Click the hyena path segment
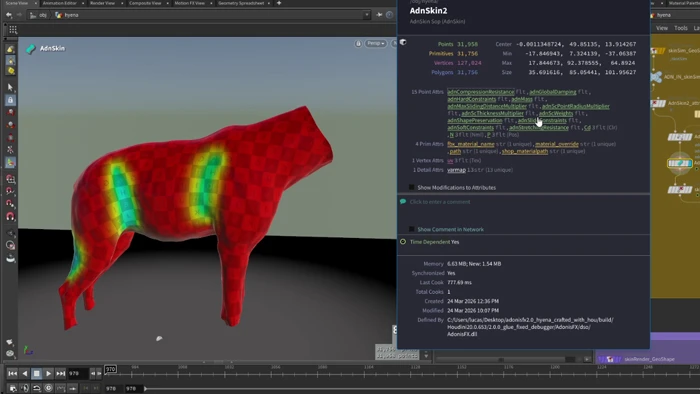700x394 pixels. [67, 15]
